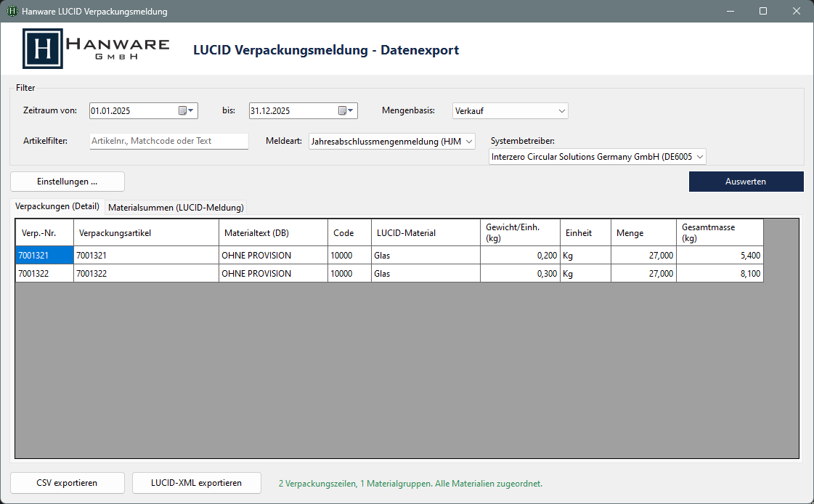Click Gewicht/Einh. (kg) column header
This screenshot has height=504, width=814.
click(x=520, y=232)
